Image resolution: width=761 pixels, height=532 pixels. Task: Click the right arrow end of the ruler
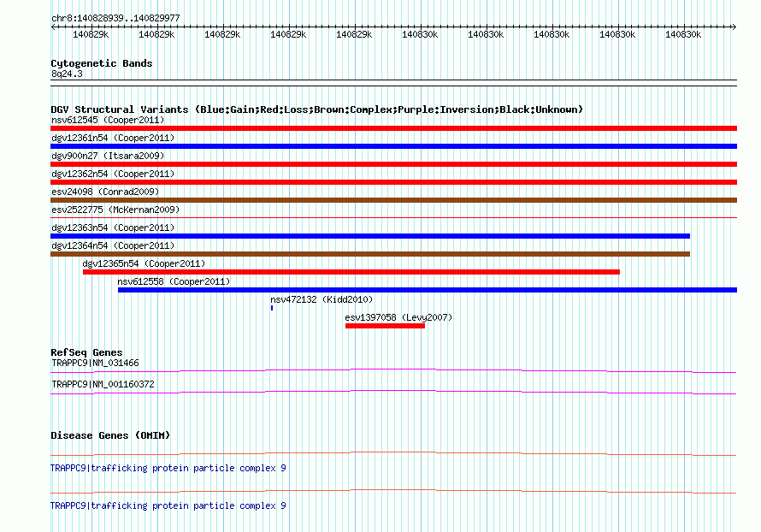(734, 27)
